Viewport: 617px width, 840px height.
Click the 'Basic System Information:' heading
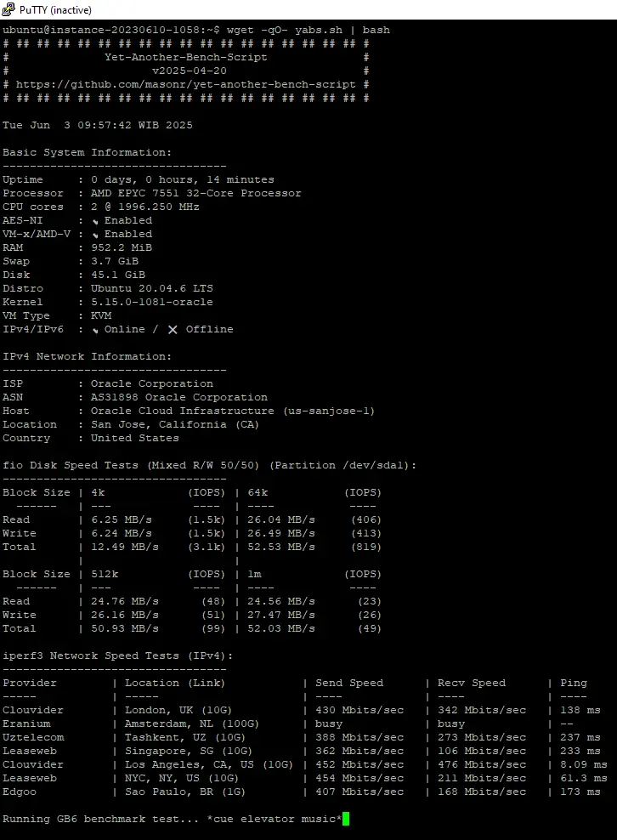[88, 152]
